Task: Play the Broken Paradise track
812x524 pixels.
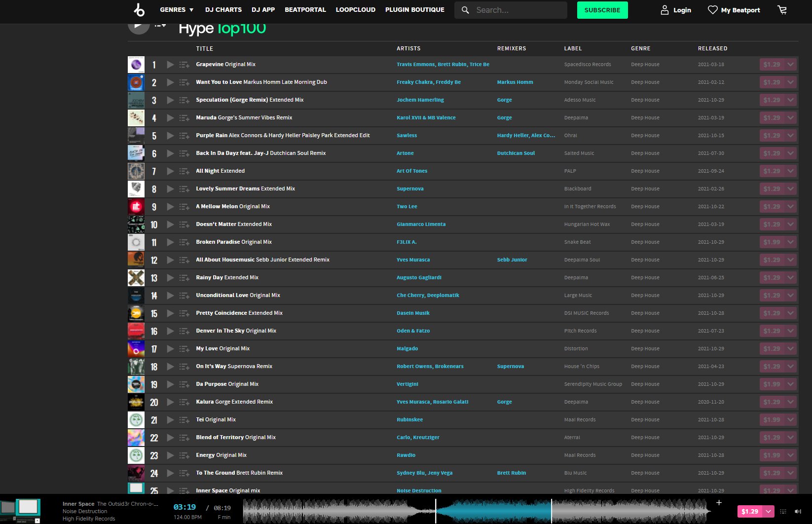Action: (170, 242)
